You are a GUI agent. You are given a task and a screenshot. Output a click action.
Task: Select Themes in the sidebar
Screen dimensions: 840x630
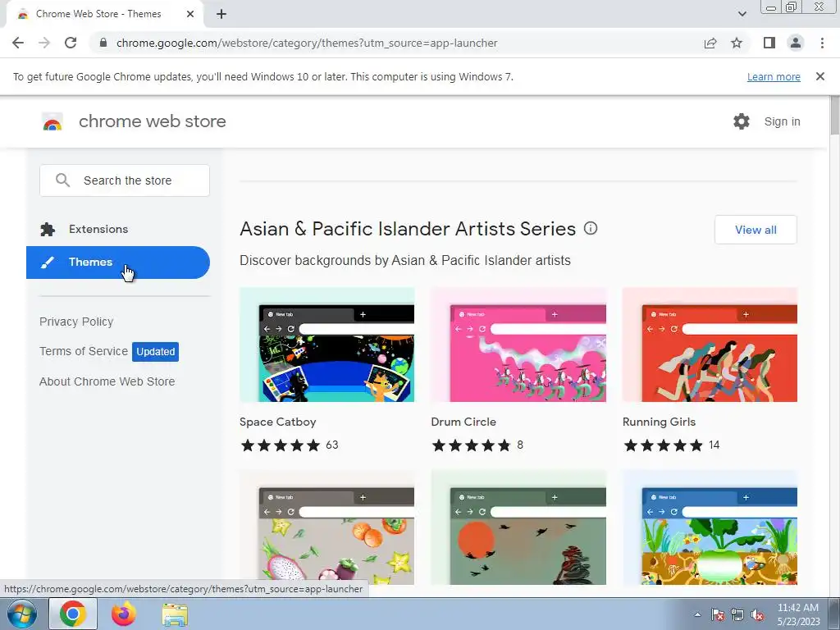pyautogui.click(x=118, y=262)
